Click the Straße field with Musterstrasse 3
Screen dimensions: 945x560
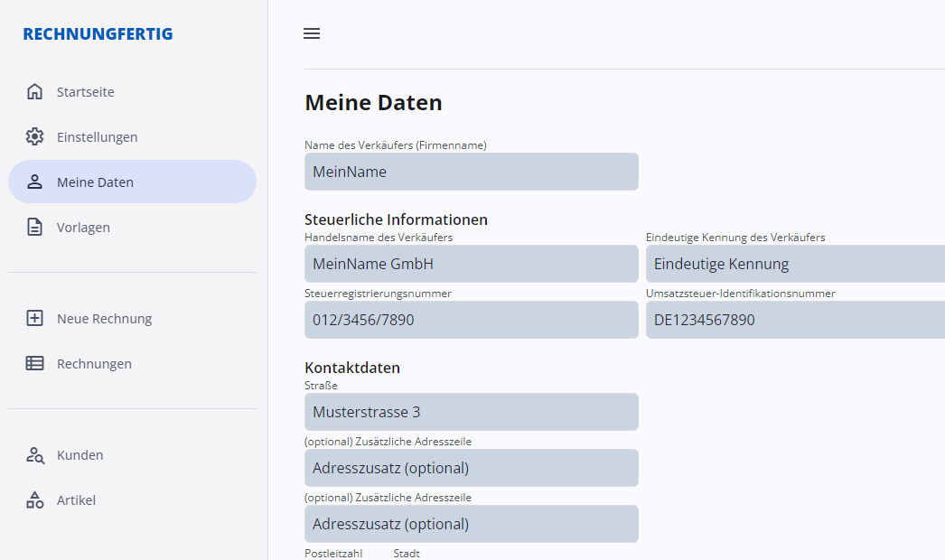pos(471,412)
